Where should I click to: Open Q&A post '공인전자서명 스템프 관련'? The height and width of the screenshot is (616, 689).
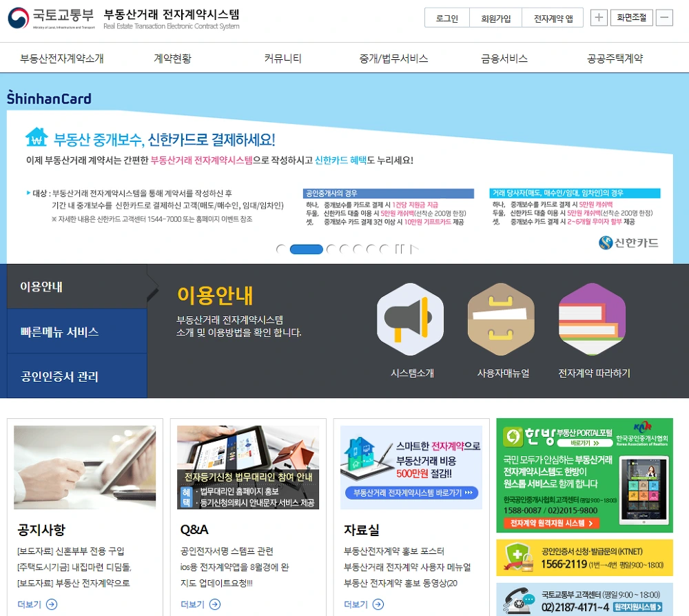227,551
